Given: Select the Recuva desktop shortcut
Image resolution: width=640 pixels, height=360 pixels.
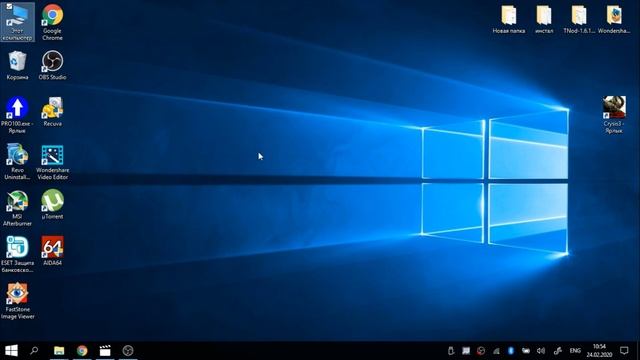Looking at the screenshot, I should coord(52,112).
